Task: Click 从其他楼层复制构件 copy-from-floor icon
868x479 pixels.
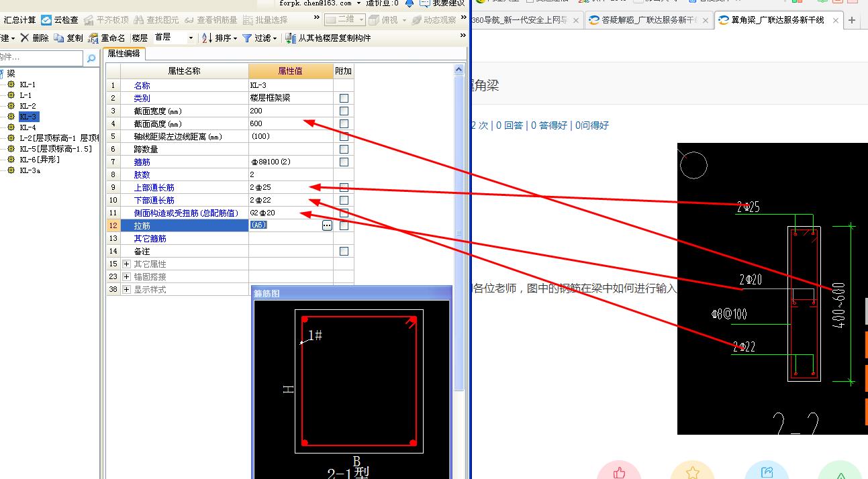Action: point(291,38)
